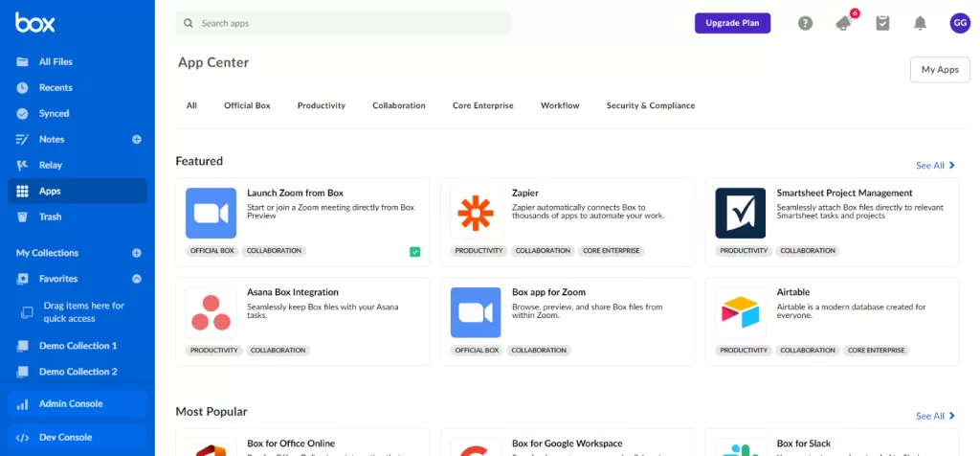Open the tasks clipboard icon
This screenshot has height=456, width=980.
click(x=882, y=23)
